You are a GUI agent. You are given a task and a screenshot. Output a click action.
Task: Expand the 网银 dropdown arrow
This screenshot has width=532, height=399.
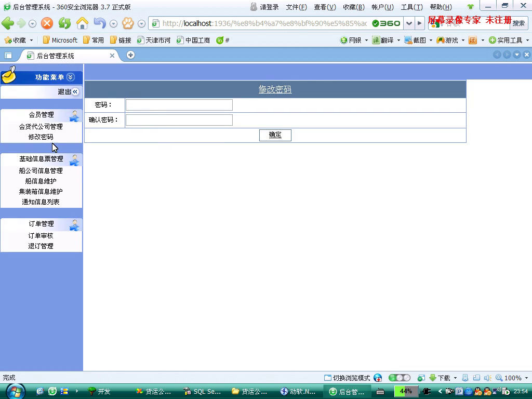(x=366, y=41)
